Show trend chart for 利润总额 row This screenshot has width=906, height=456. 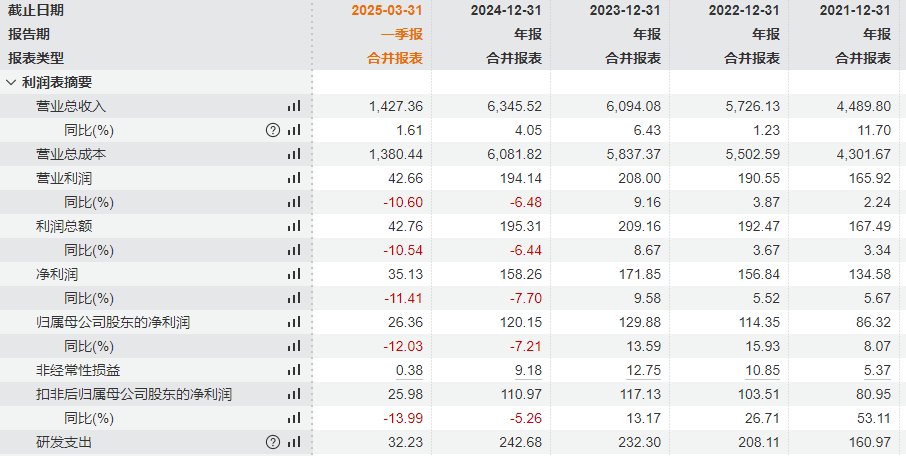click(x=293, y=226)
